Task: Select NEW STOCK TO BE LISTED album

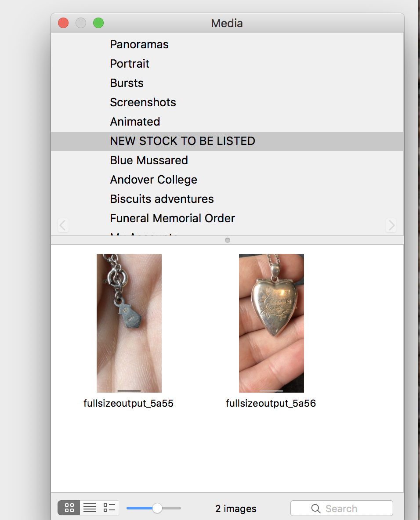Action: click(x=227, y=141)
